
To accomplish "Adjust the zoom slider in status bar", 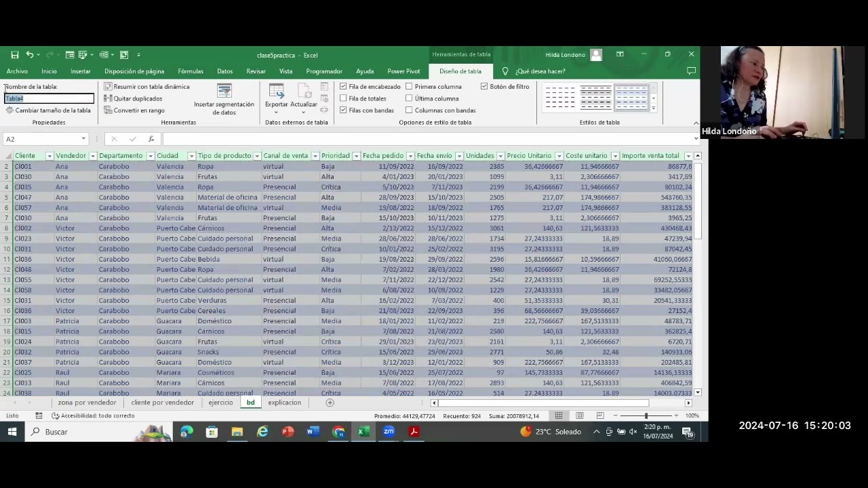I will click(646, 415).
